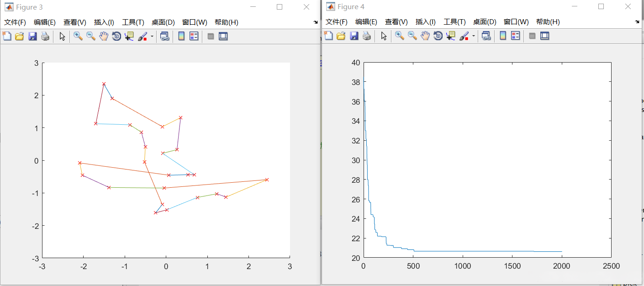Open 工具(T) menu in Figure 4
The image size is (644, 286).
[x=454, y=21]
